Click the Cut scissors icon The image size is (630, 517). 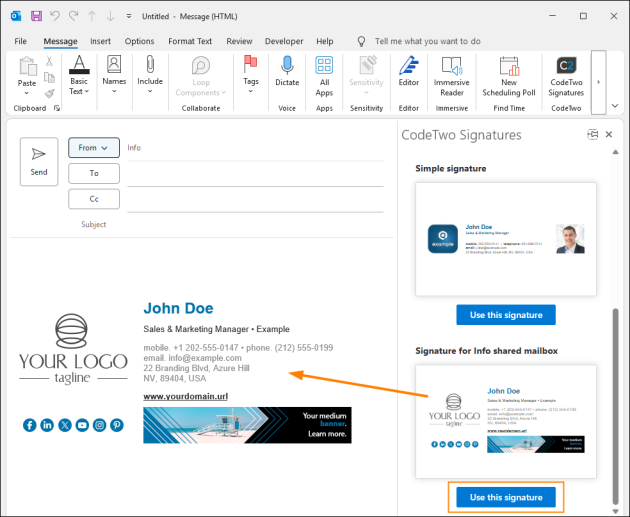click(x=49, y=61)
